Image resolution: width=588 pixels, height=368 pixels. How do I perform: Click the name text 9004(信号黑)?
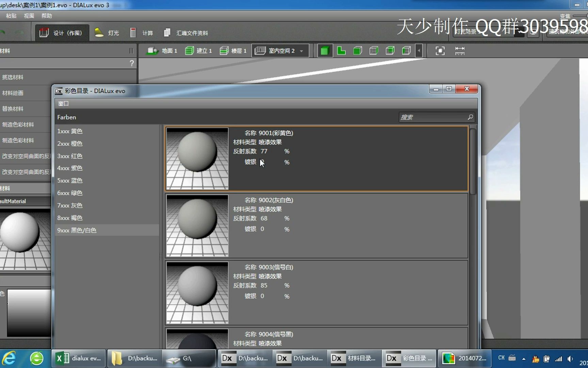(276, 334)
